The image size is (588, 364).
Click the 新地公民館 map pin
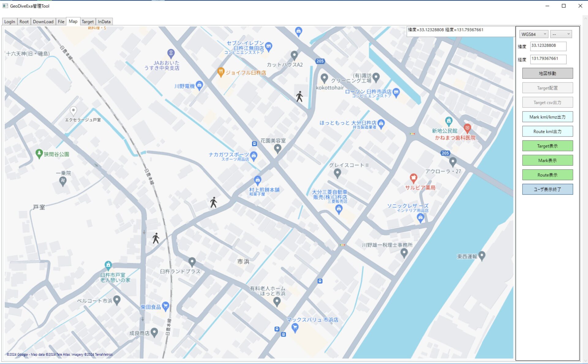449,121
